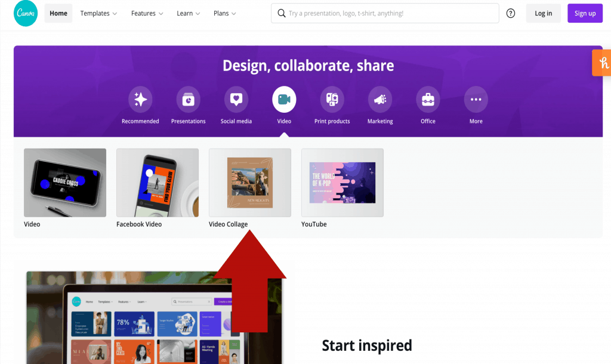Click the Canva logo
Viewport: 611px width, 364px height.
point(26,13)
